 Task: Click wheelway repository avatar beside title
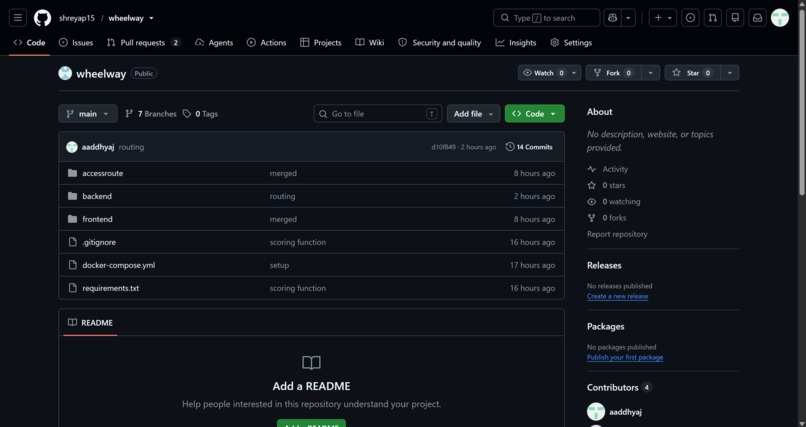click(65, 73)
